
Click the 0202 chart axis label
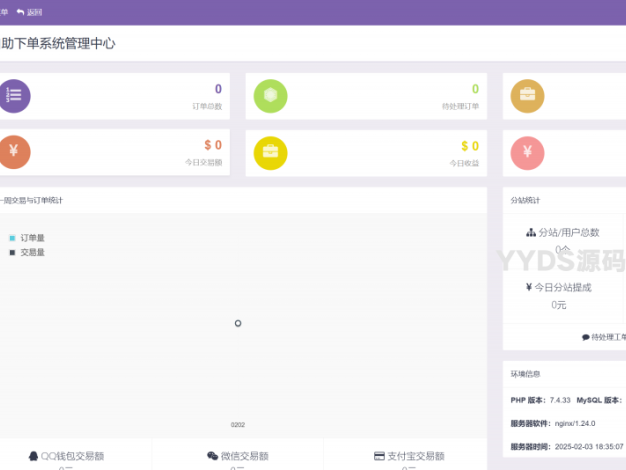point(238,425)
